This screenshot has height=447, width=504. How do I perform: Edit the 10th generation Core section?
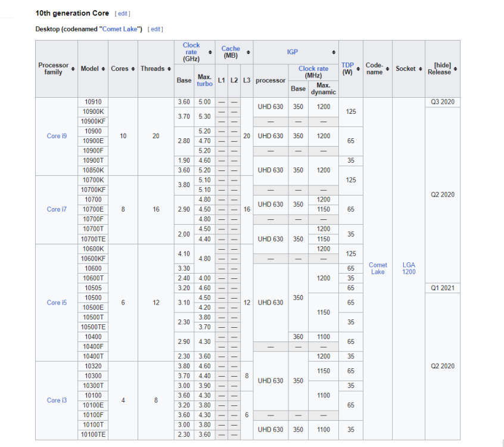tap(123, 14)
